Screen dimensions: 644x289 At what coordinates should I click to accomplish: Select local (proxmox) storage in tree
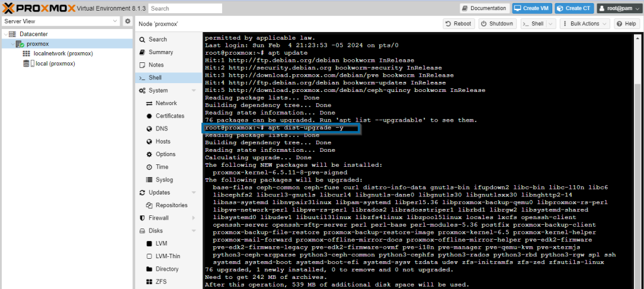55,64
